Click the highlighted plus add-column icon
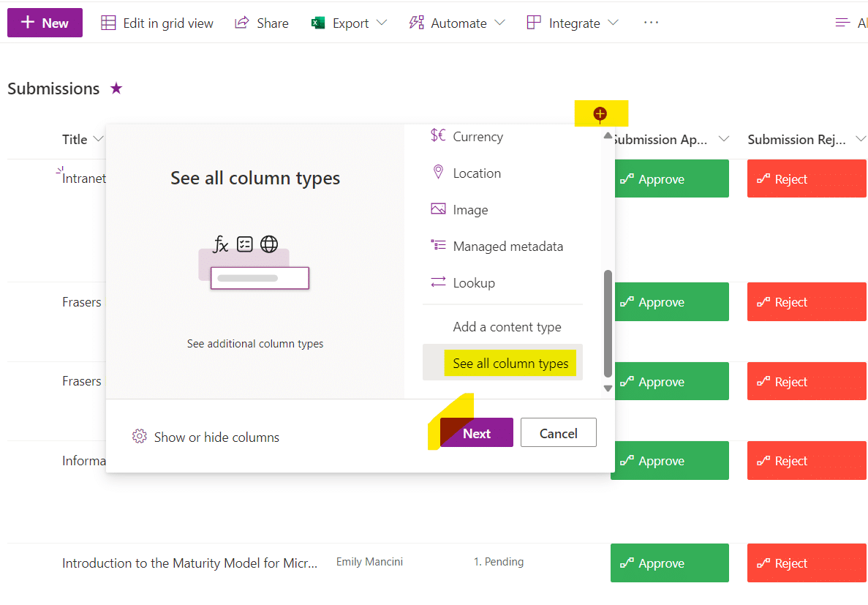868x605 pixels. coord(601,113)
